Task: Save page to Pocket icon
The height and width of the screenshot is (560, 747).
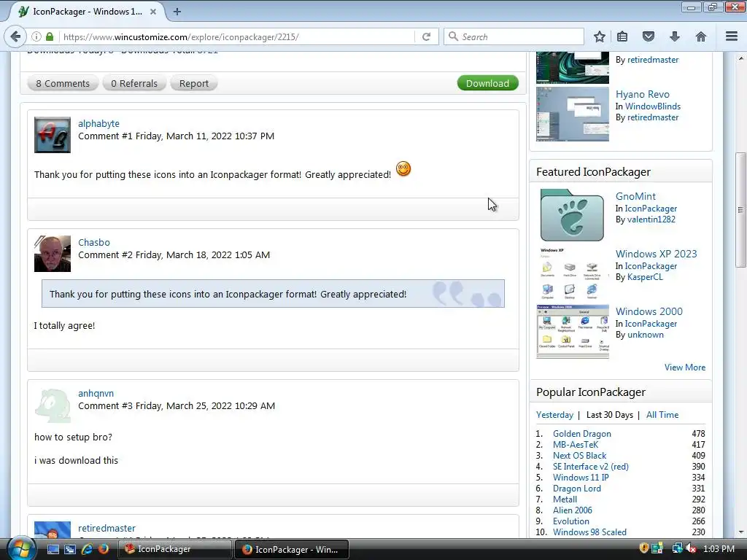Action: pyautogui.click(x=649, y=36)
